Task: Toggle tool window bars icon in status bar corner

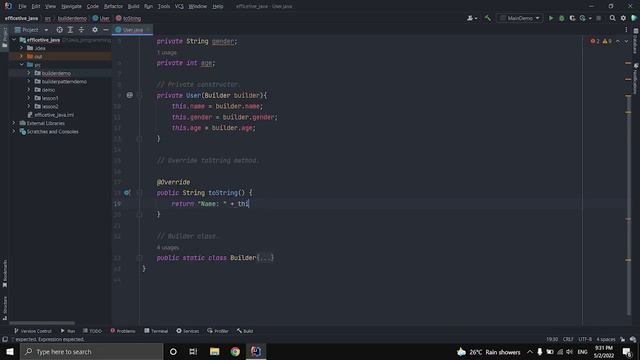Action: 5,339
